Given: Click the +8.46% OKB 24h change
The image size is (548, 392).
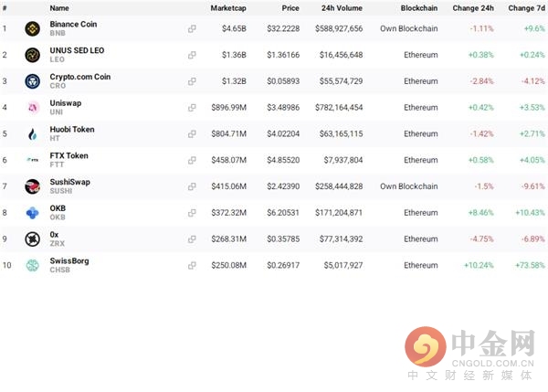Looking at the screenshot, I should pyautogui.click(x=481, y=213).
